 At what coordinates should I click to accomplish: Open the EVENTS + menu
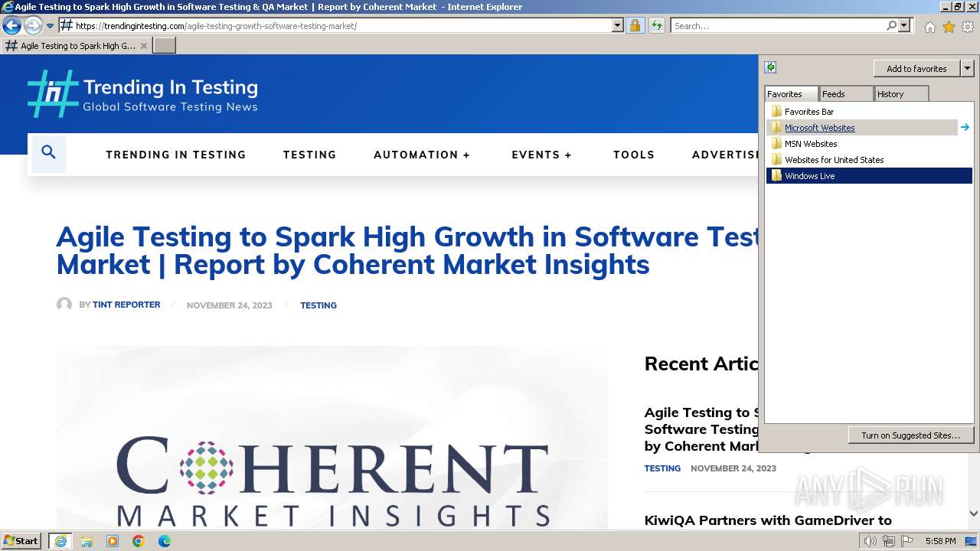[x=542, y=155]
